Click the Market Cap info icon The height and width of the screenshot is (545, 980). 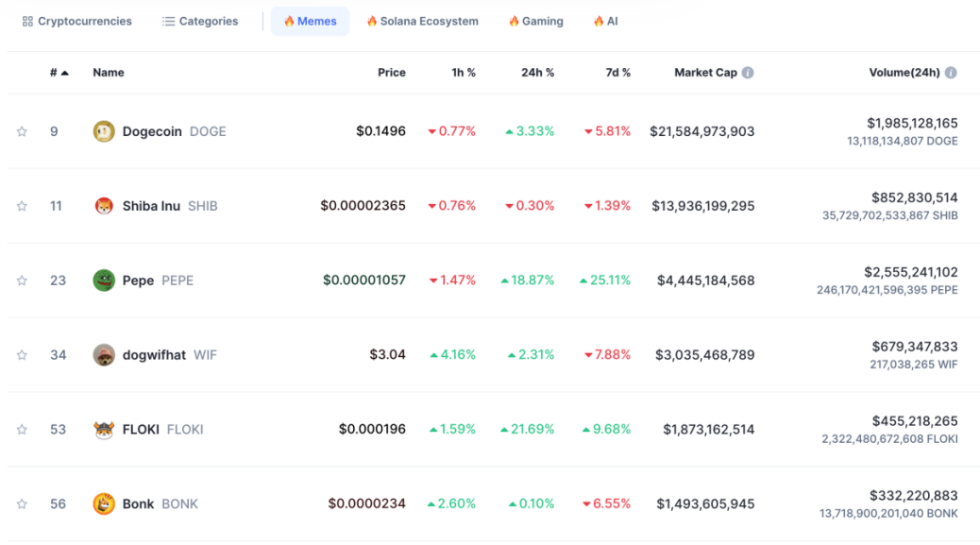(x=748, y=73)
